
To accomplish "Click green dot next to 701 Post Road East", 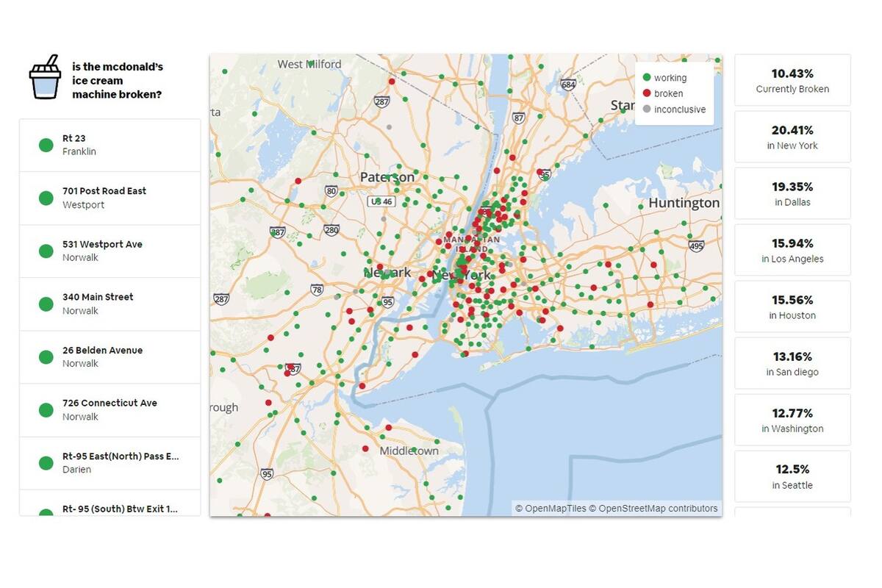I will pos(46,198).
